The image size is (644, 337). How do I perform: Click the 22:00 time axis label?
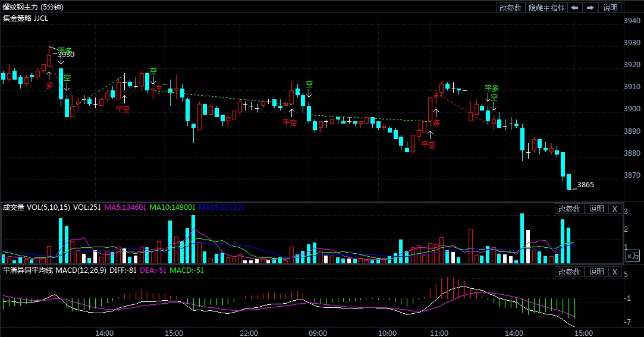click(x=248, y=332)
